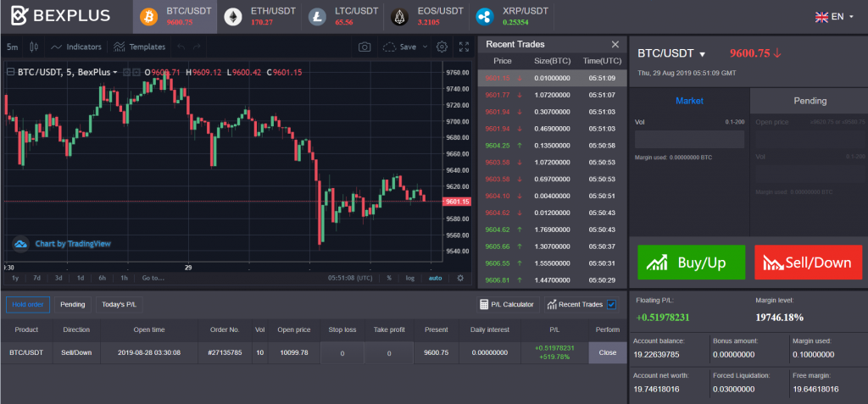Click the Floating P/L value +0.51978231
This screenshot has height=404, width=868.
[x=663, y=318]
